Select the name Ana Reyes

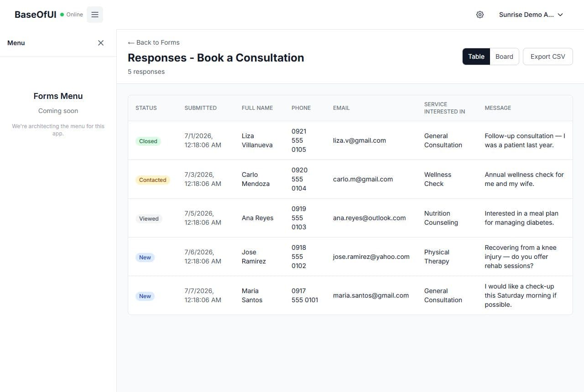click(x=258, y=218)
